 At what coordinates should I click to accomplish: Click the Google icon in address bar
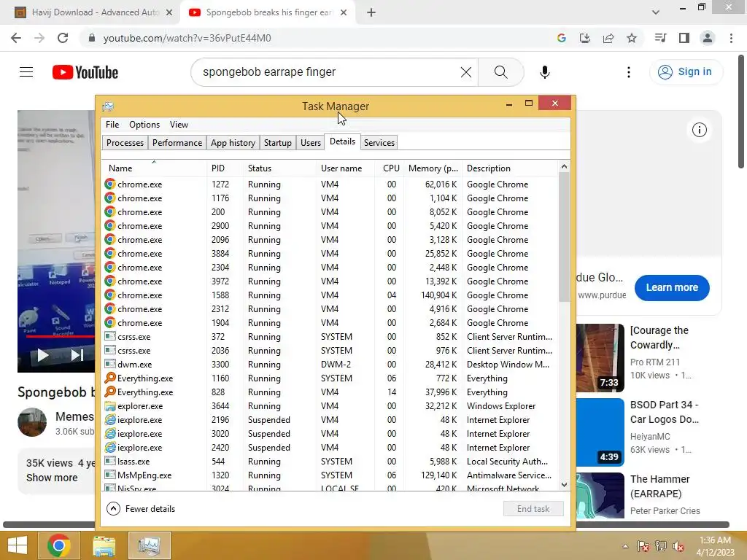point(562,38)
